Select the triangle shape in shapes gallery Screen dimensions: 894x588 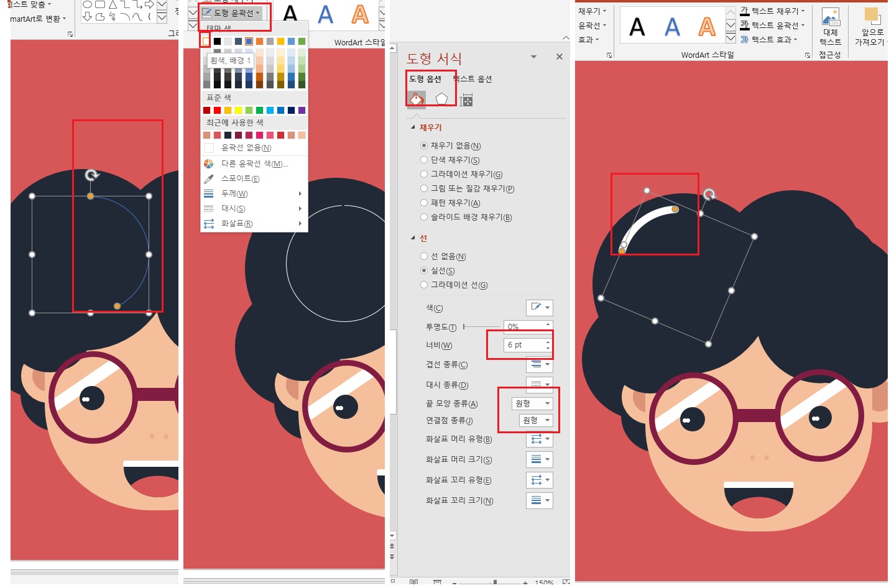coord(113,4)
